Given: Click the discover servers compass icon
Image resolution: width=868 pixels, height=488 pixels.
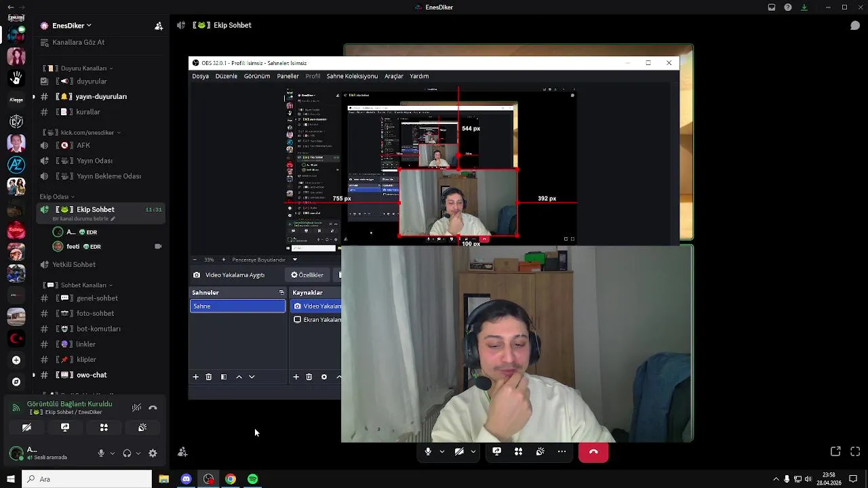Looking at the screenshot, I should pos(16,382).
